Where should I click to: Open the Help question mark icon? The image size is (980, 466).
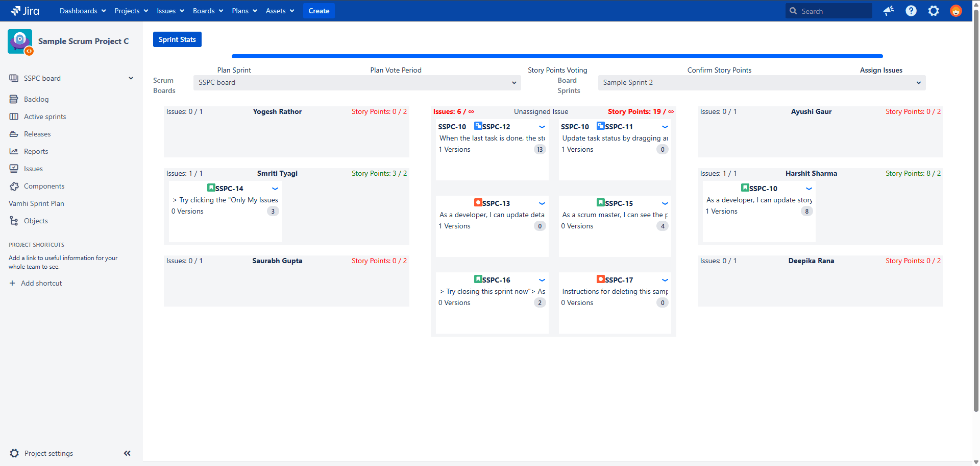(911, 11)
